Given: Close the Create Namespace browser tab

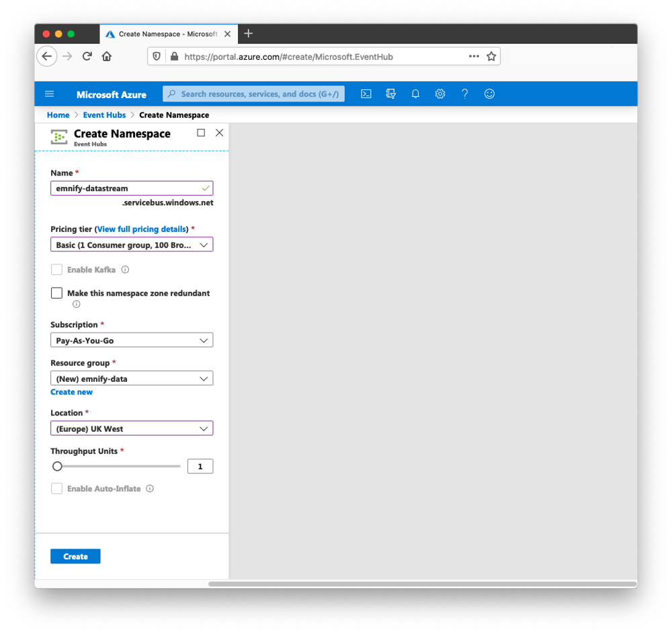Looking at the screenshot, I should click(228, 34).
